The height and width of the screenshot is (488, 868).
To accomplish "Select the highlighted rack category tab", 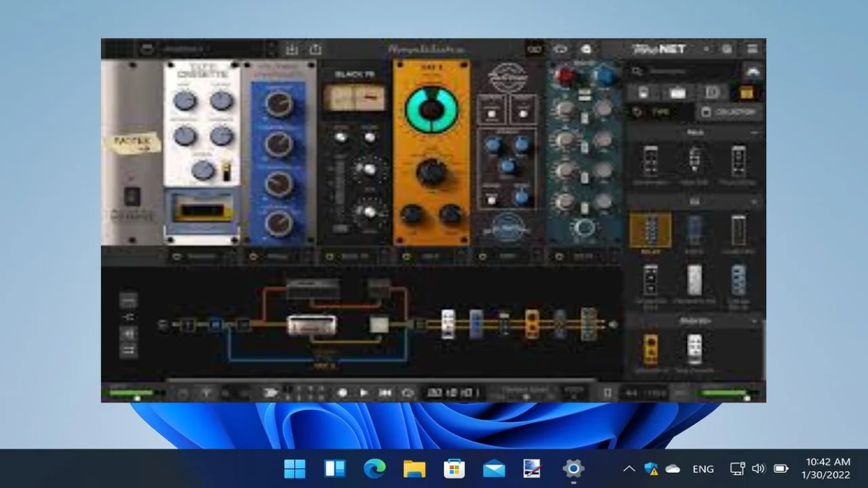I will coord(747,93).
